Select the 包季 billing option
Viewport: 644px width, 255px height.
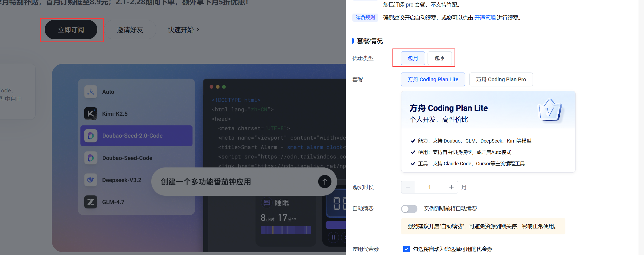click(x=440, y=58)
